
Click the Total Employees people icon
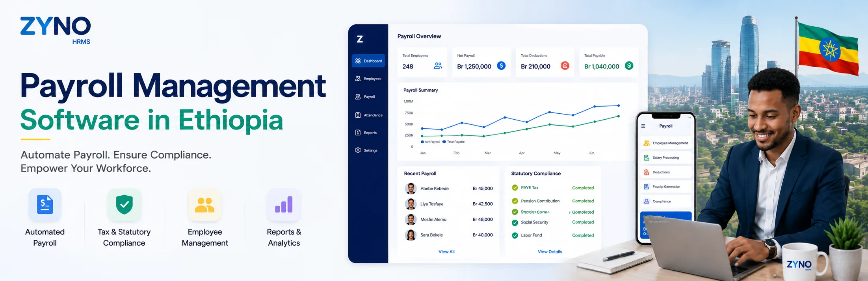click(x=438, y=66)
